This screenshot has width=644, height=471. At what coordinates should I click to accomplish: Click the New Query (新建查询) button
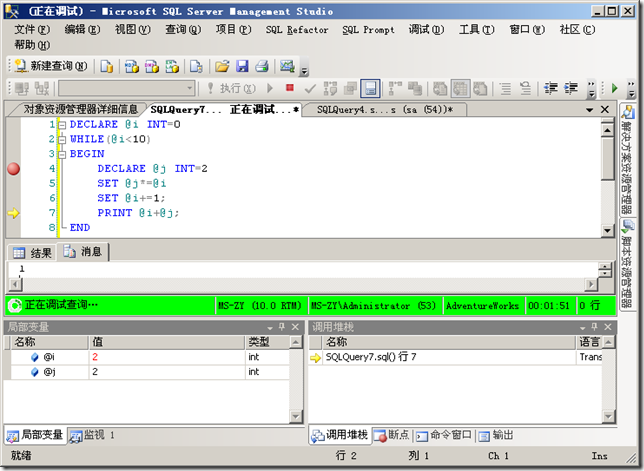[51, 66]
